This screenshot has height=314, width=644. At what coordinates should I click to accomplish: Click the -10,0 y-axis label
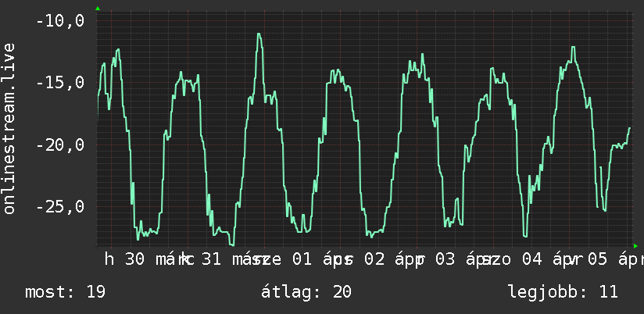(x=60, y=20)
